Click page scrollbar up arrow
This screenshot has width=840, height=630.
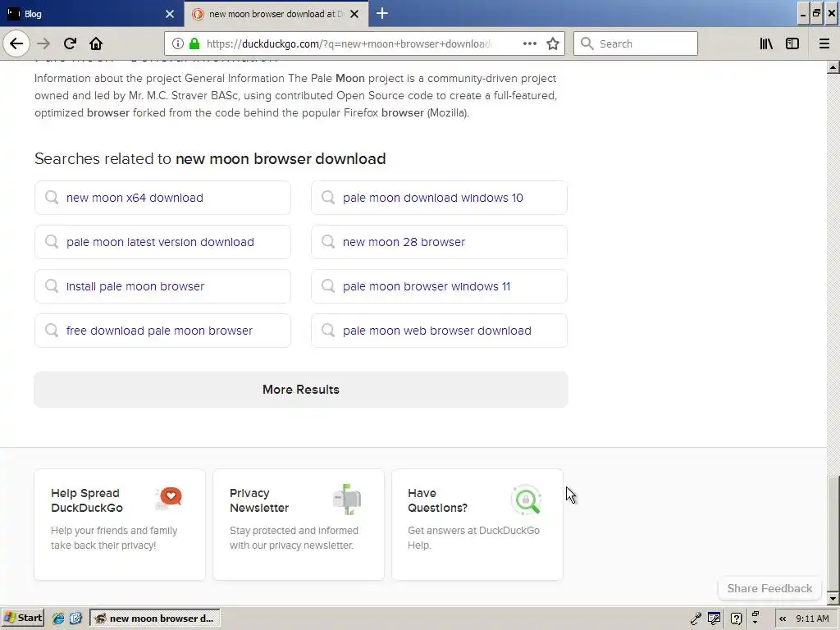pos(833,67)
